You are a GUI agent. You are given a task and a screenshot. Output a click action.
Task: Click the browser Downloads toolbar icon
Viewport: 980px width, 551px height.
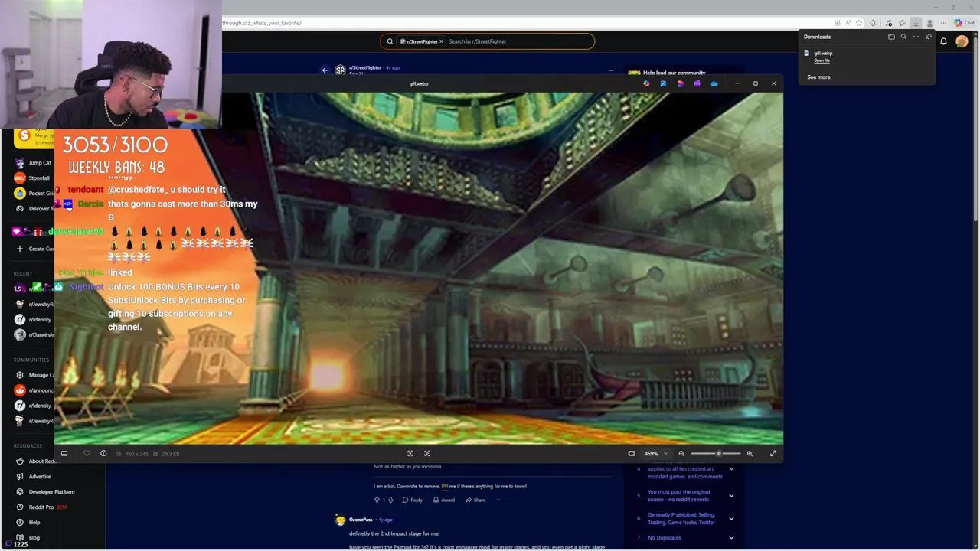(916, 23)
